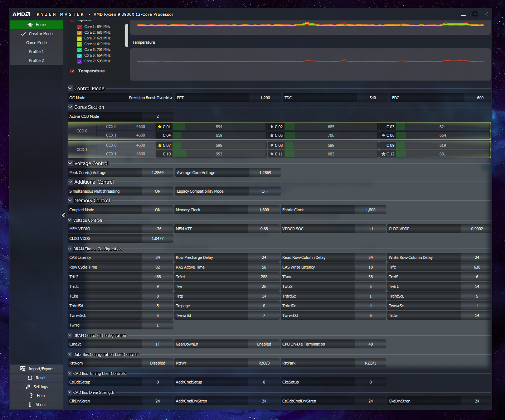Select Profile 1
Screen dimensions: 505x420
37,52
